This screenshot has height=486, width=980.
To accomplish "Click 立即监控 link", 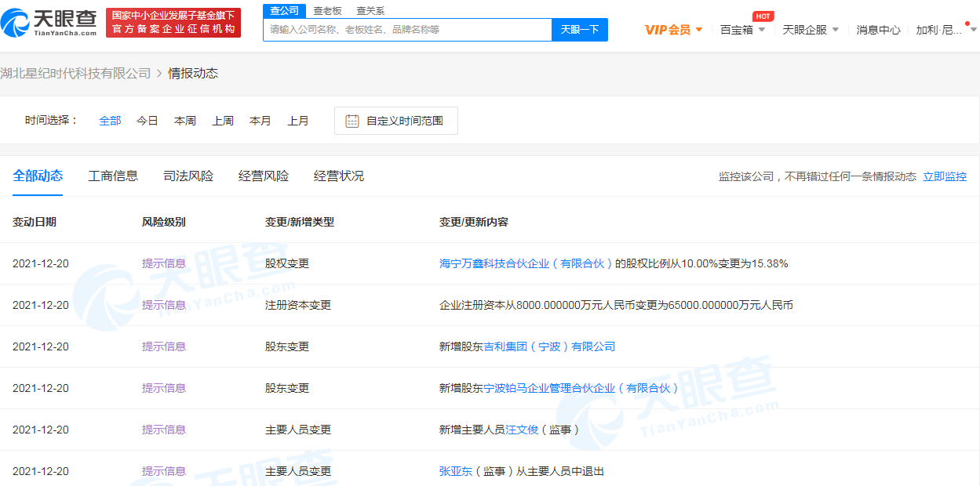I will click(945, 176).
